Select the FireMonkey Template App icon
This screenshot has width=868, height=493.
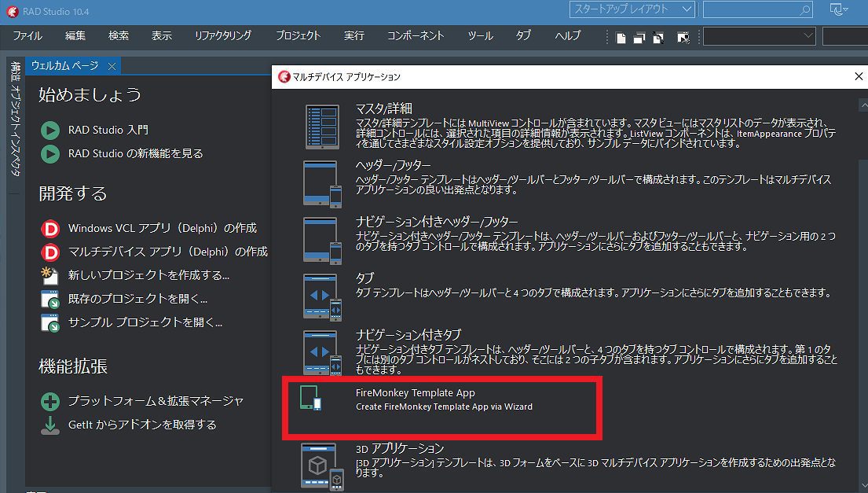(310, 398)
